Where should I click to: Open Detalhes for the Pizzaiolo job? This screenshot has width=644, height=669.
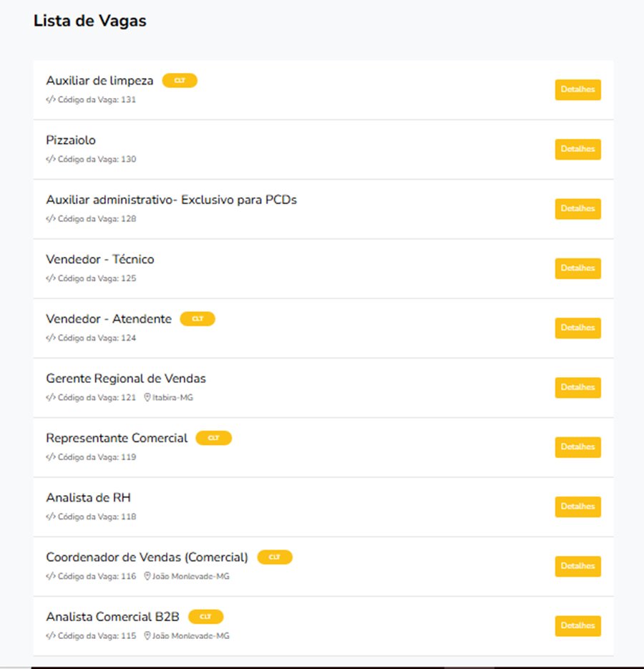click(577, 150)
